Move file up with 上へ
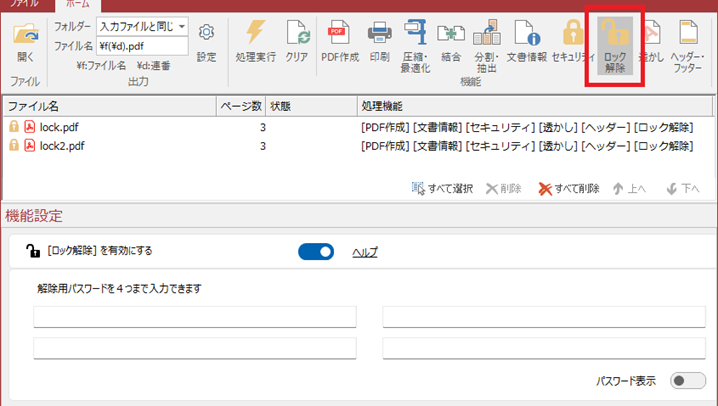This screenshot has height=406, width=718. tap(630, 189)
